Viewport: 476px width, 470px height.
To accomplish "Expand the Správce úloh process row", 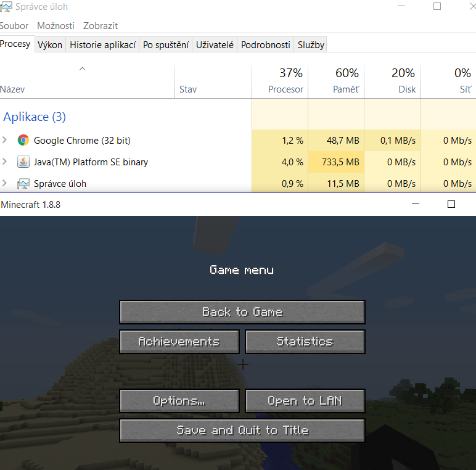I will pyautogui.click(x=4, y=183).
